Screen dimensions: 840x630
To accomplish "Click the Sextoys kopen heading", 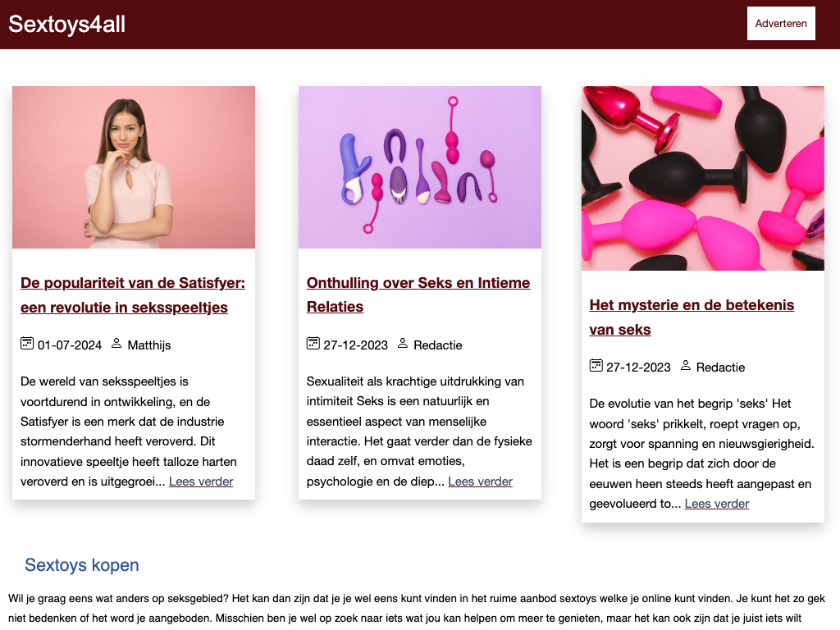I will [82, 565].
